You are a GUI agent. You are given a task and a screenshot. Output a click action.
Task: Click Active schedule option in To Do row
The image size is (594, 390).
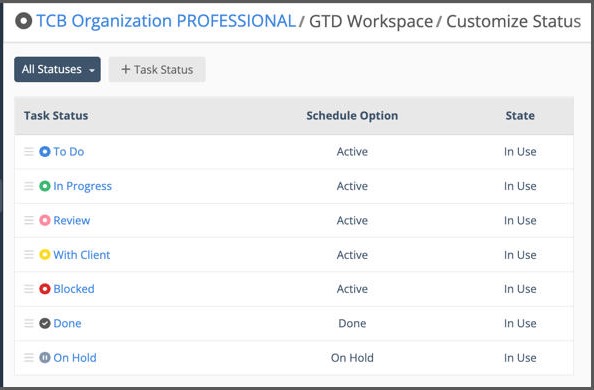click(352, 152)
